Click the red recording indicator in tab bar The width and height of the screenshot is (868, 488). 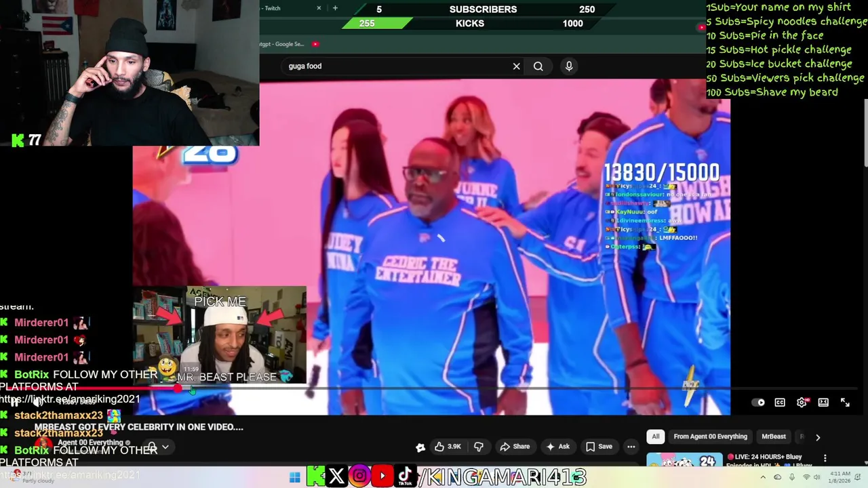pos(701,27)
